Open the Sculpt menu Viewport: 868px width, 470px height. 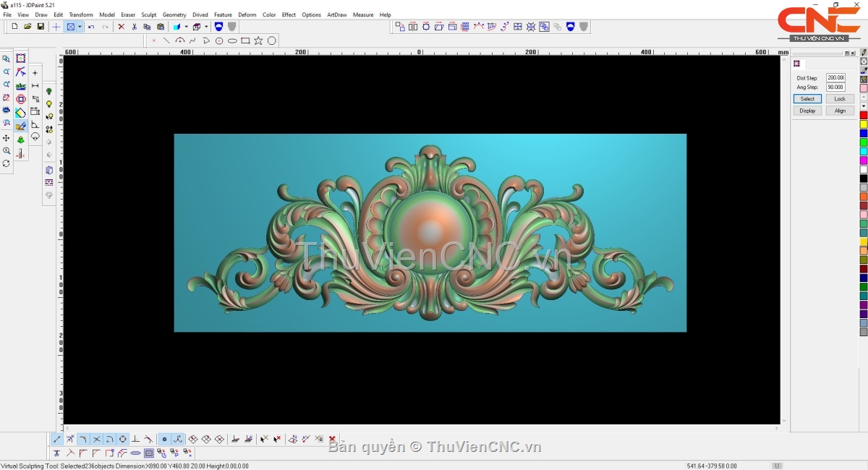click(148, 14)
